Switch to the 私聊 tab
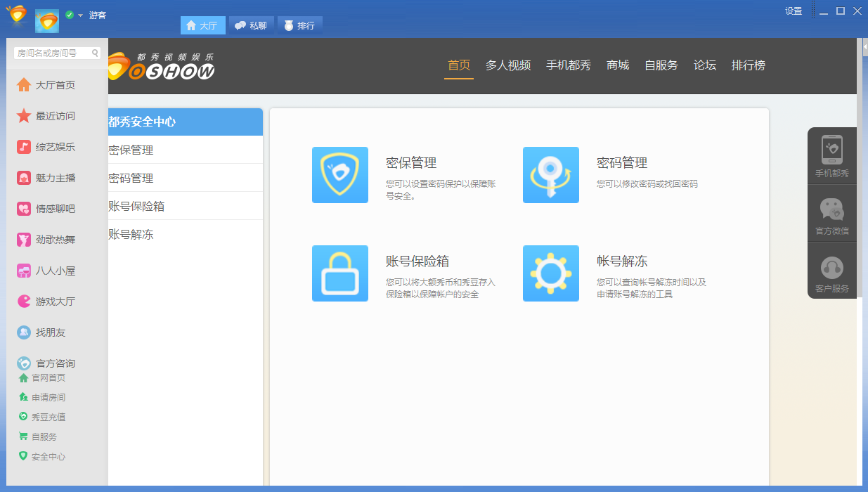The width and height of the screenshot is (868, 492). [x=251, y=25]
